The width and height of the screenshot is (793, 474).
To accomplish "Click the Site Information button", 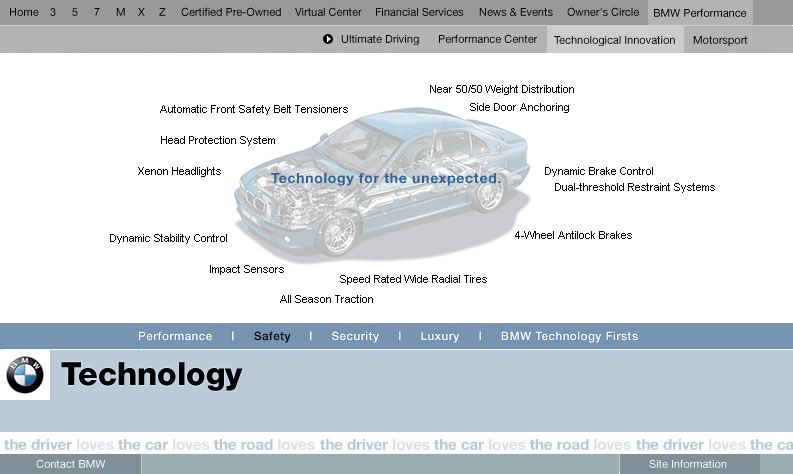I will point(689,464).
